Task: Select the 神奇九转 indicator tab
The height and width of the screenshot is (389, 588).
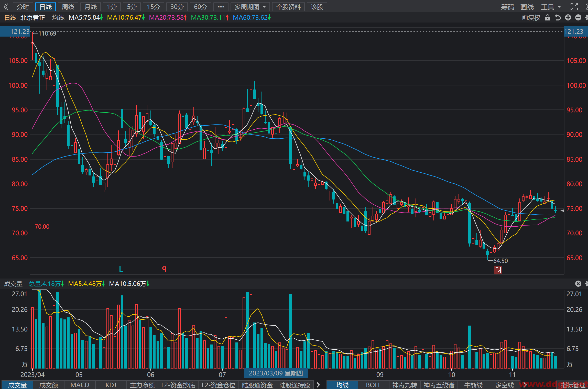Action: (405, 385)
